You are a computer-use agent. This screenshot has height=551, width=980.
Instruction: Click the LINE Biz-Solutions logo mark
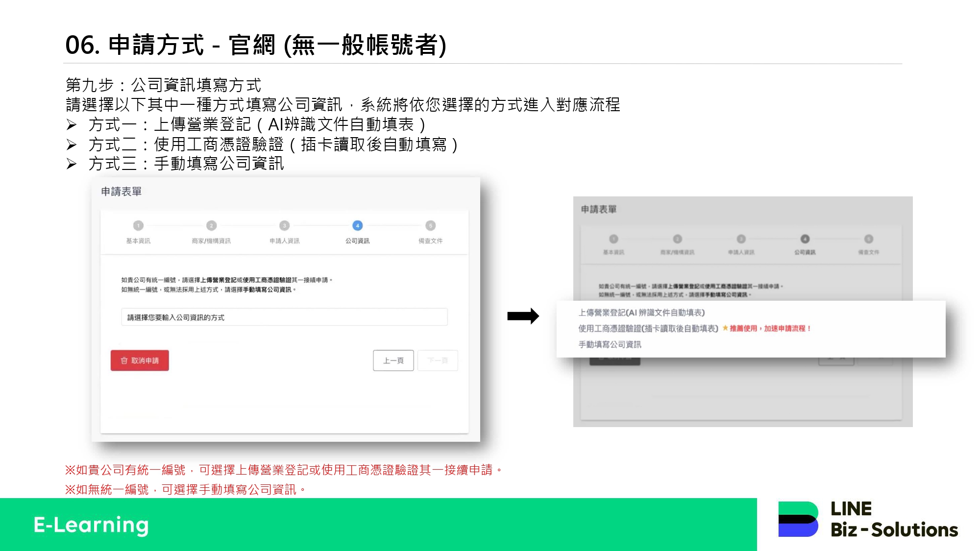[798, 519]
